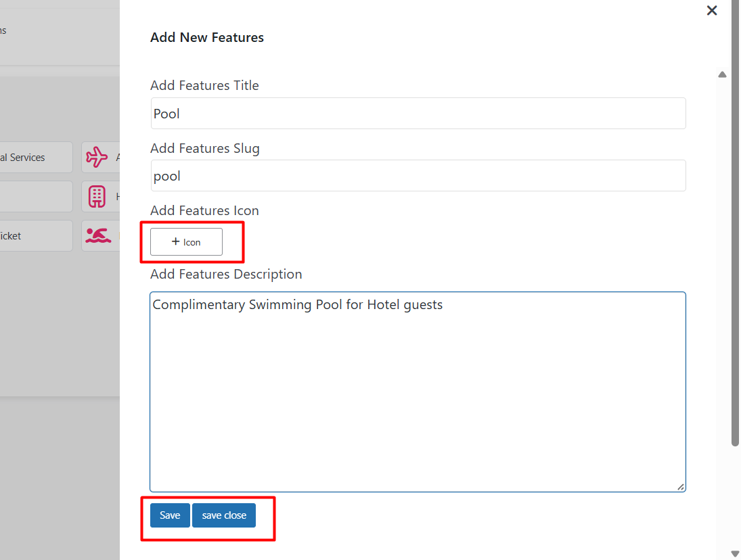Viewport: 741px width, 560px height.
Task: Click the hotel building feature icon
Action: click(97, 197)
